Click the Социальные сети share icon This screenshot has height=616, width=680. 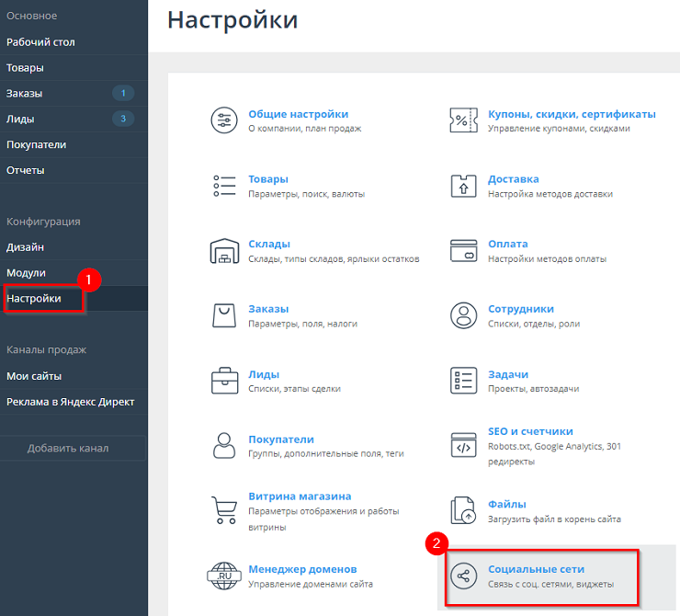[463, 576]
